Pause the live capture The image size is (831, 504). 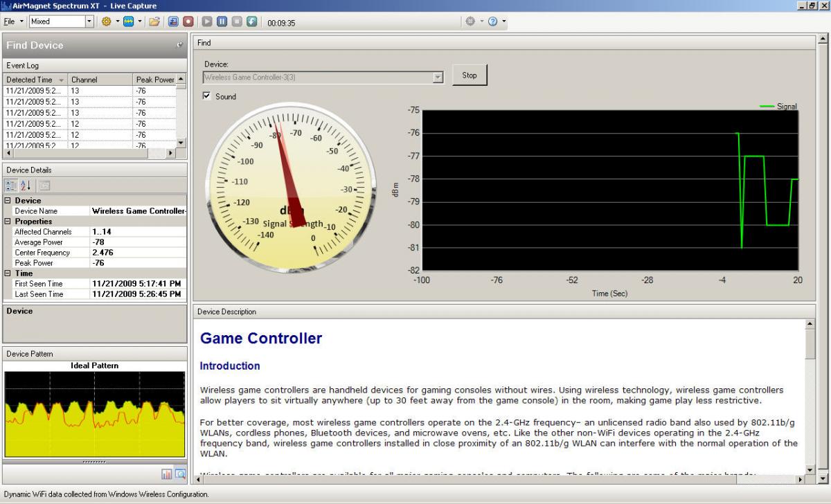pyautogui.click(x=222, y=21)
